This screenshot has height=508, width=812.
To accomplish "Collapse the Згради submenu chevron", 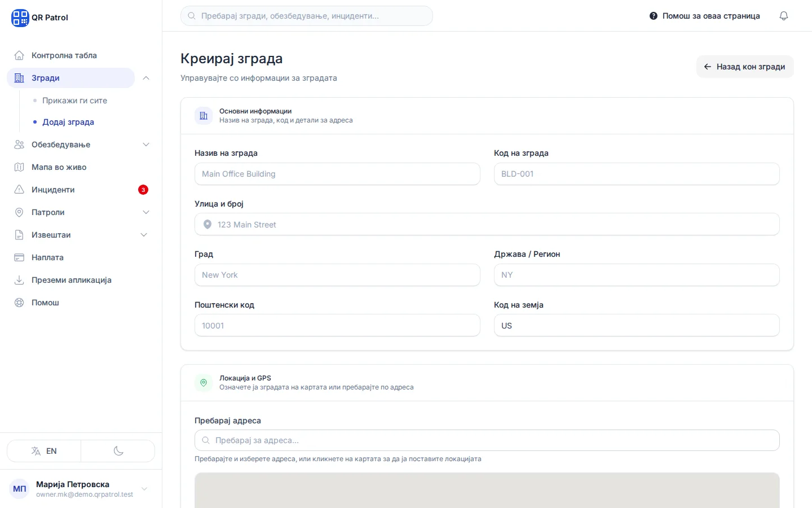I will click(146, 78).
